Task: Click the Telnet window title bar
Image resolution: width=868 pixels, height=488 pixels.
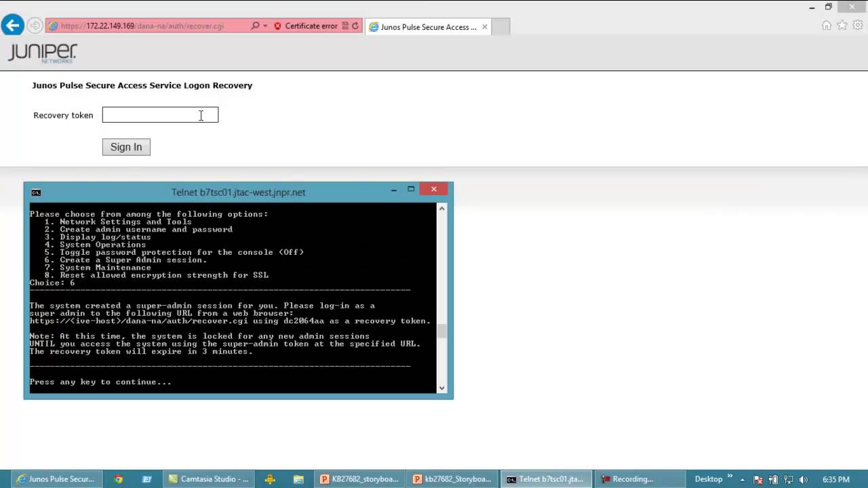Action: pyautogui.click(x=238, y=192)
